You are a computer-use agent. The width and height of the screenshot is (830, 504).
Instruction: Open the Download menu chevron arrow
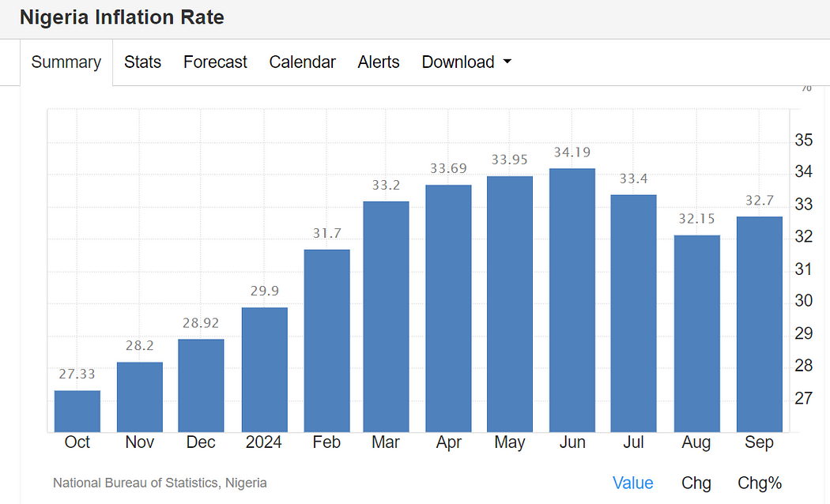[508, 62]
